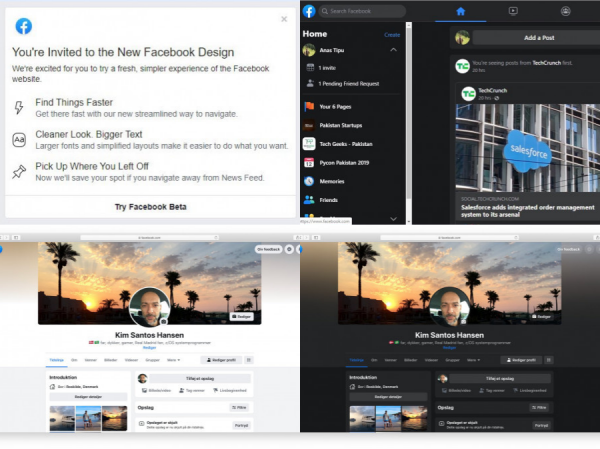Click the lightning icon beside Find Things Faster
The width and height of the screenshot is (600, 449).
19,108
